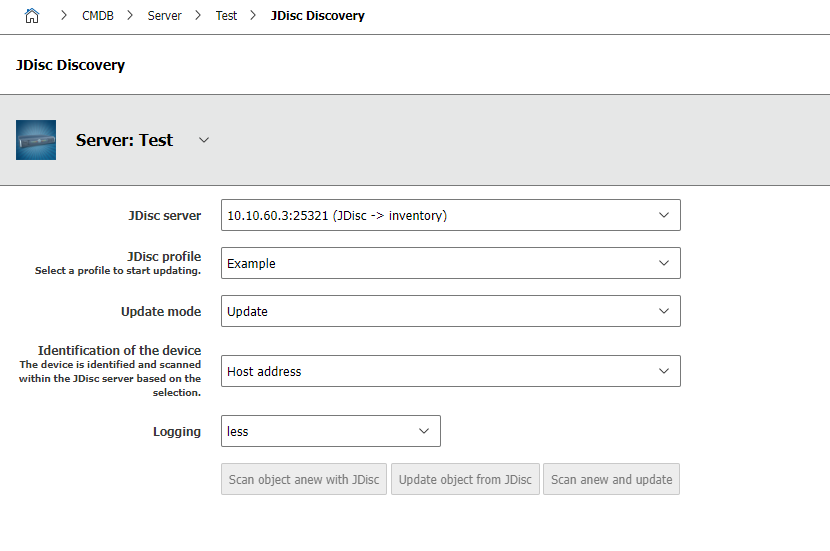Click the Update mode field label
The image size is (830, 551).
pyautogui.click(x=161, y=311)
